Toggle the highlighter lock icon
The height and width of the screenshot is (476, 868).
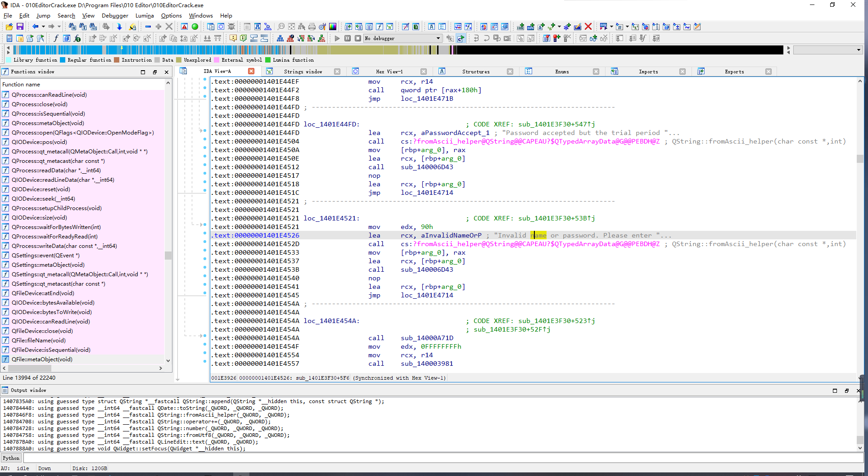coord(132,27)
